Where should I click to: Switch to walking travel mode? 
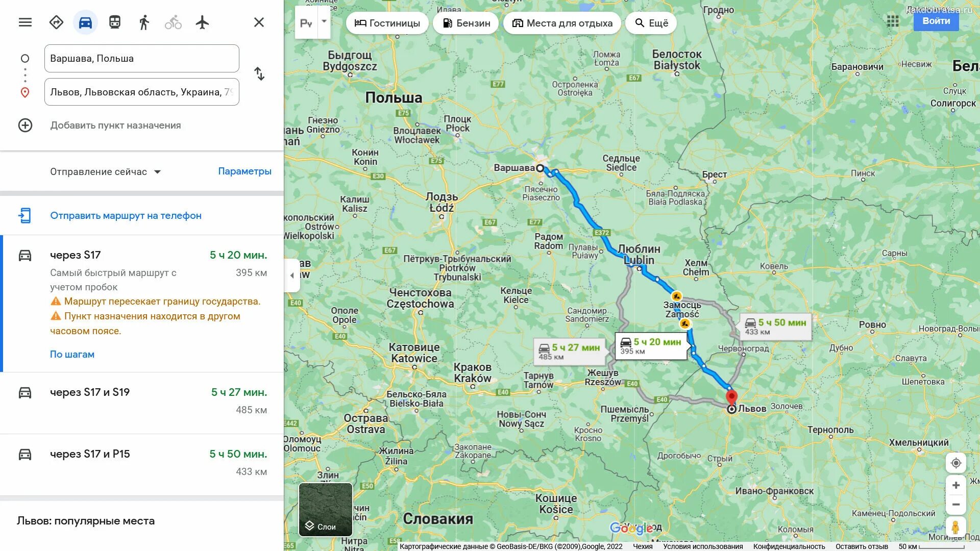(144, 22)
